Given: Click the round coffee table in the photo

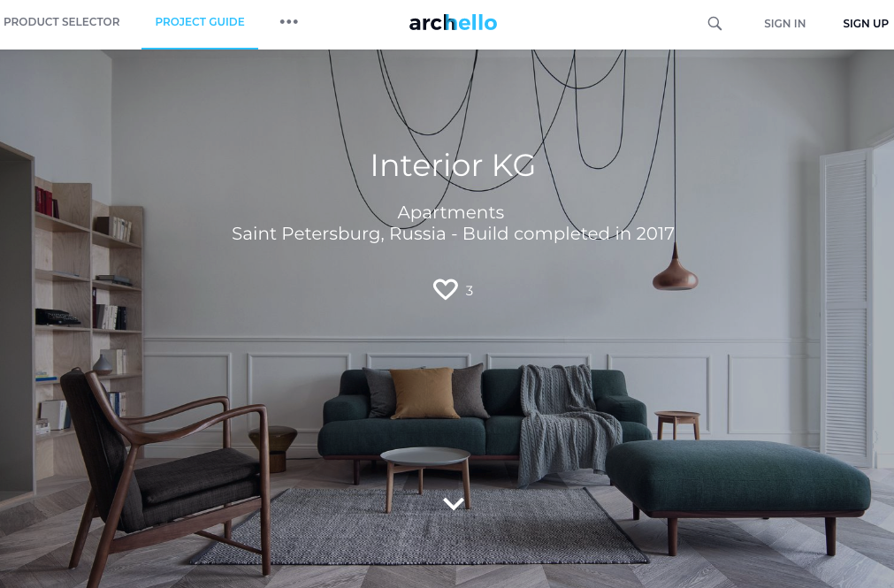Looking at the screenshot, I should coord(425,473).
